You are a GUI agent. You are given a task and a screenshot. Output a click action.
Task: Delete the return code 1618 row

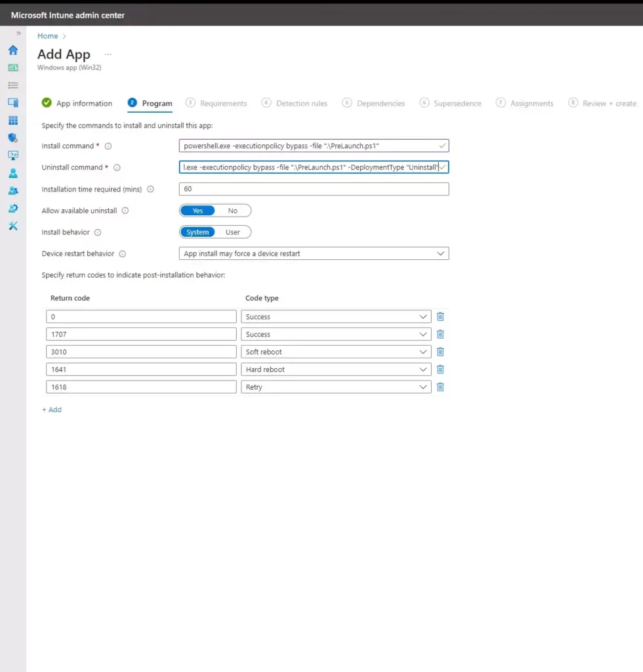pos(440,387)
